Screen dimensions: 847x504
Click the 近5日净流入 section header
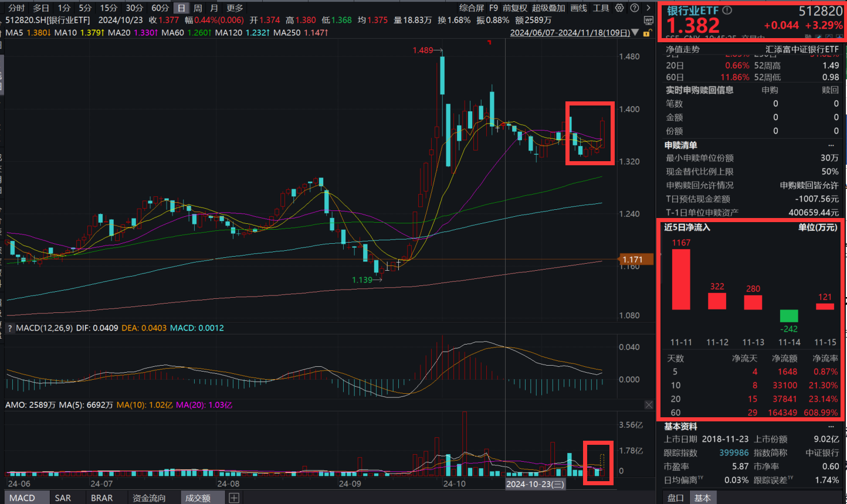coord(687,227)
